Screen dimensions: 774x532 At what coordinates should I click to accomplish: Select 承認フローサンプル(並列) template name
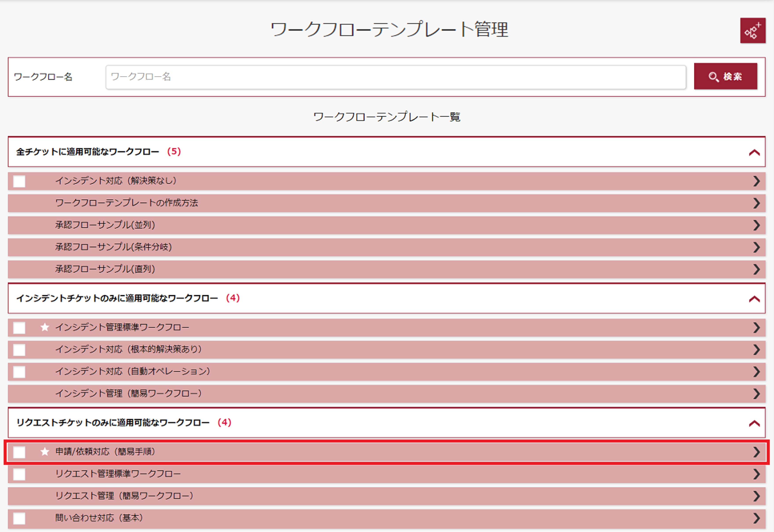pos(105,225)
